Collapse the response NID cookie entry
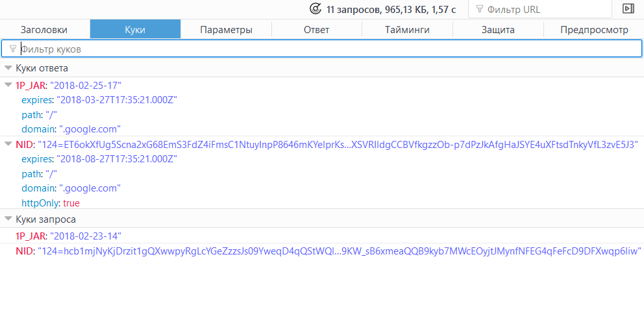 [8, 144]
